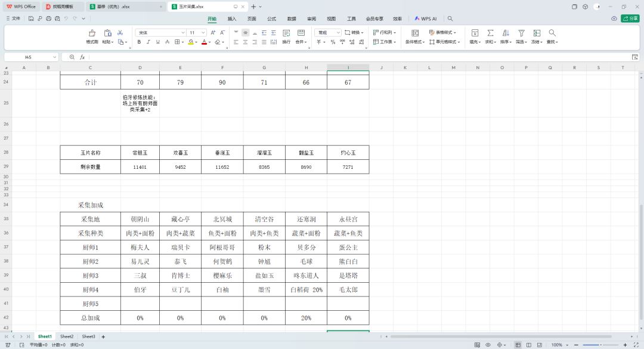Click the scissors Cut icon

click(120, 33)
